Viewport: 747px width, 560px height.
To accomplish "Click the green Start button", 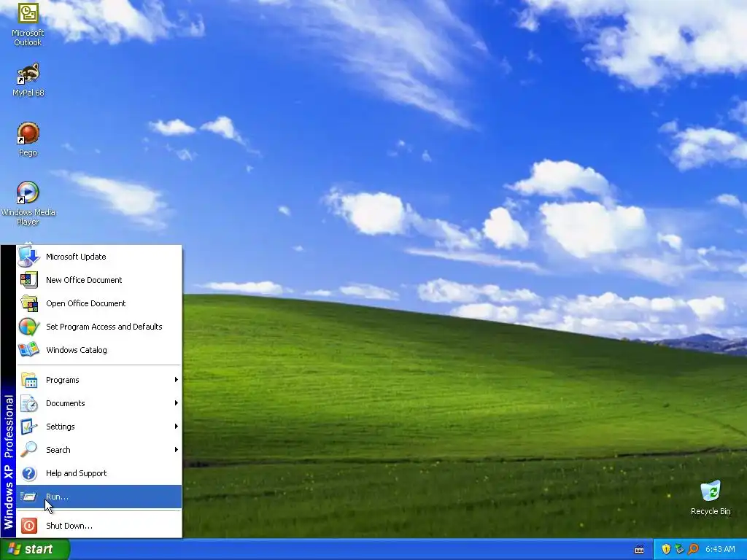I will pos(35,549).
